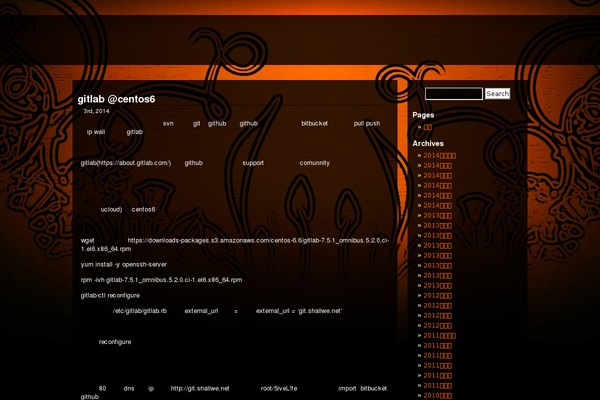Click the "wget" command word

pos(88,240)
